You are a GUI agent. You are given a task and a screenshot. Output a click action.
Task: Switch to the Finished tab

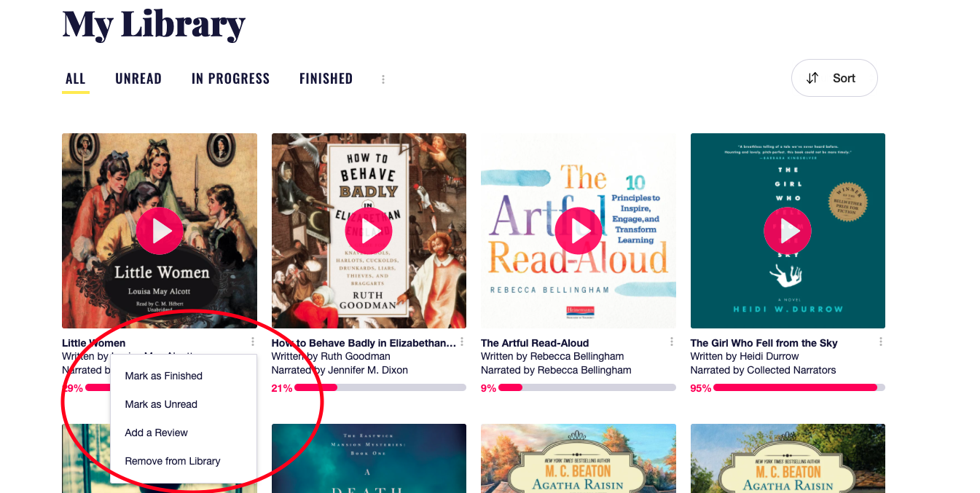(326, 79)
